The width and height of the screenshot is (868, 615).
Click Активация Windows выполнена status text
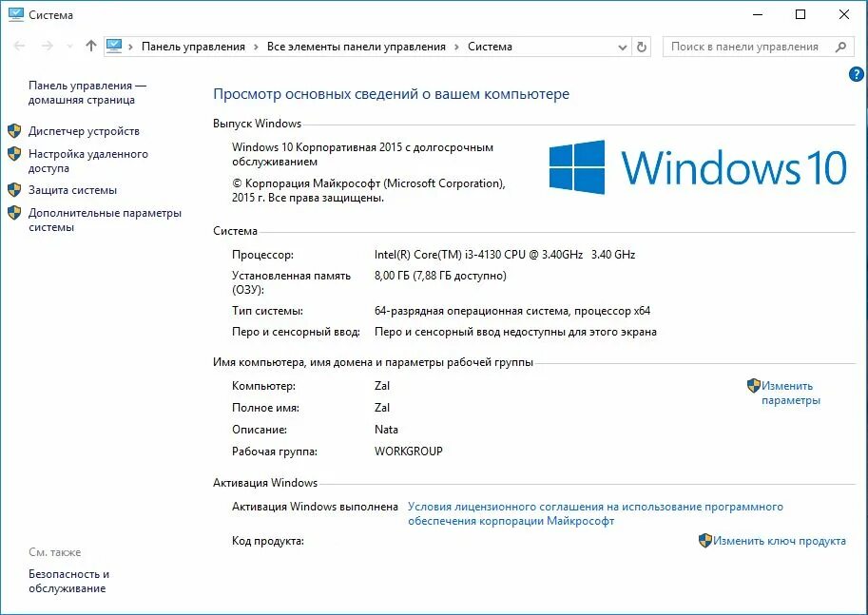(315, 507)
